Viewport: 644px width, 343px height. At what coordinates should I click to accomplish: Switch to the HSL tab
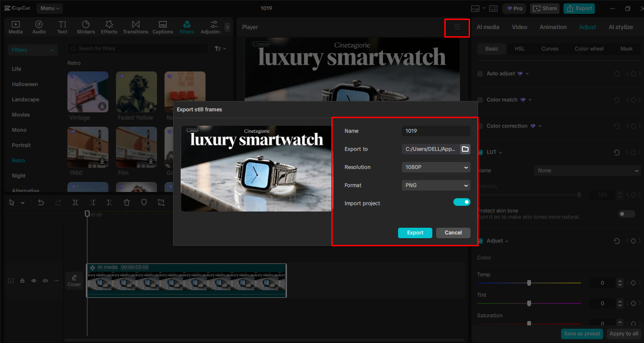tap(520, 48)
